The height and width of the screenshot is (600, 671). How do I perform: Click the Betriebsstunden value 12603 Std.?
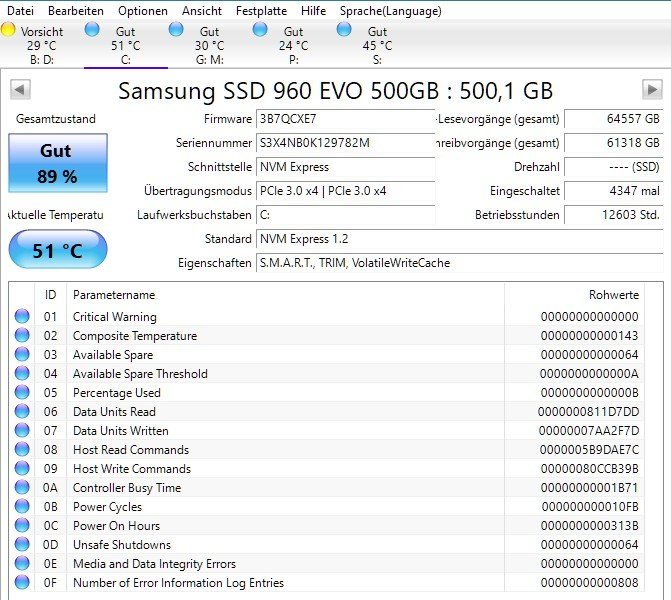614,214
